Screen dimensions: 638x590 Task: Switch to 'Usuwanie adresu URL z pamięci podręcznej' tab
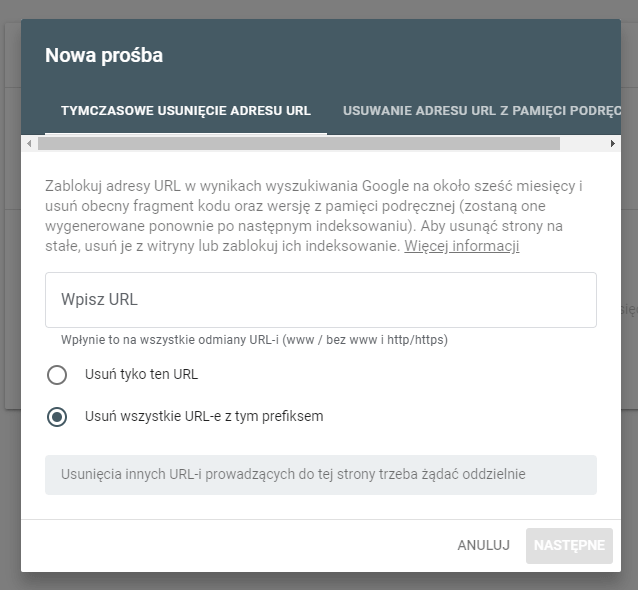pos(480,110)
